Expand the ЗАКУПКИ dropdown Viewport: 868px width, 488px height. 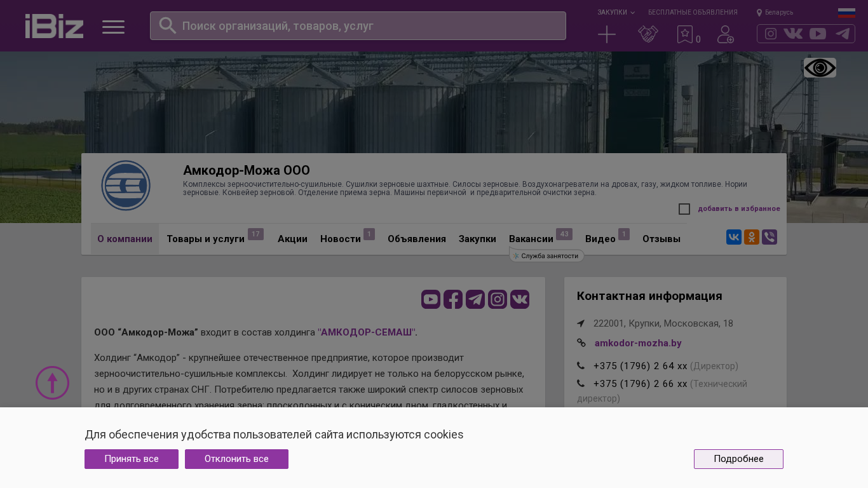616,12
